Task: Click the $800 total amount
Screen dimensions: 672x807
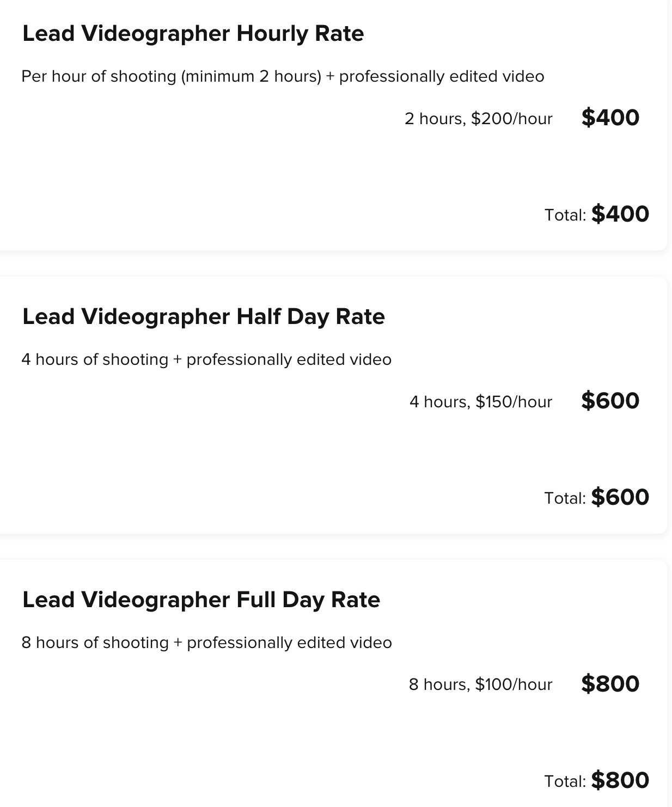Action: tap(620, 780)
